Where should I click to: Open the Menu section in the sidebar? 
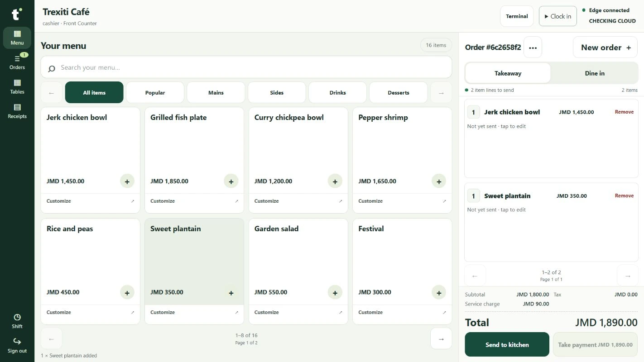[17, 38]
